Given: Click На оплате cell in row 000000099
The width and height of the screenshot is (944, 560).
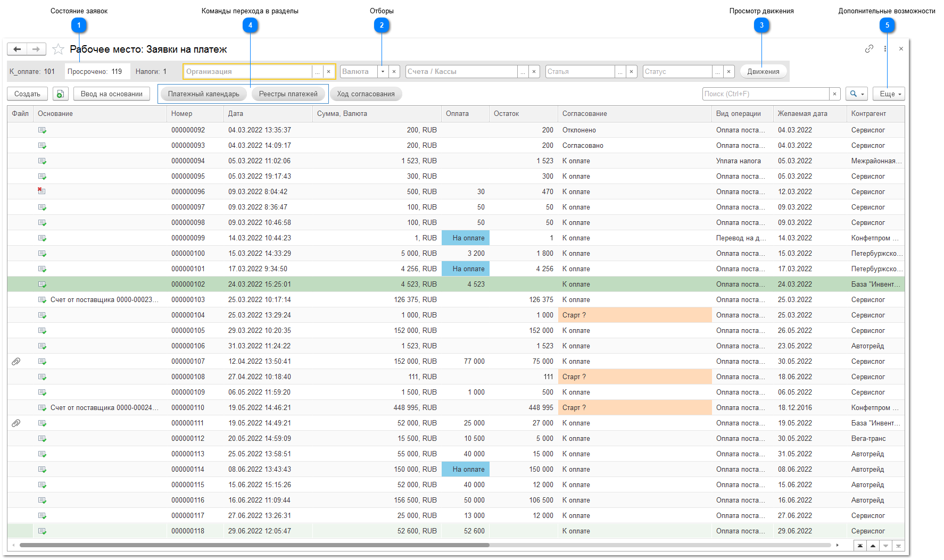Looking at the screenshot, I should coord(466,238).
